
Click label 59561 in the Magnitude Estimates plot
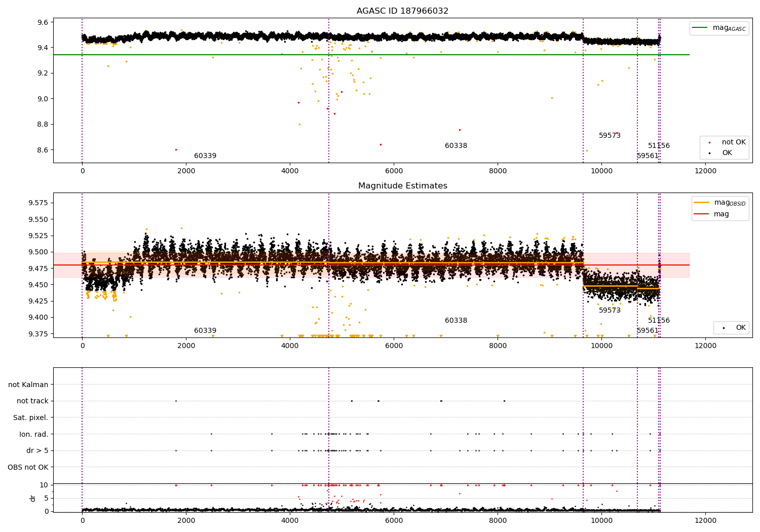(x=648, y=330)
